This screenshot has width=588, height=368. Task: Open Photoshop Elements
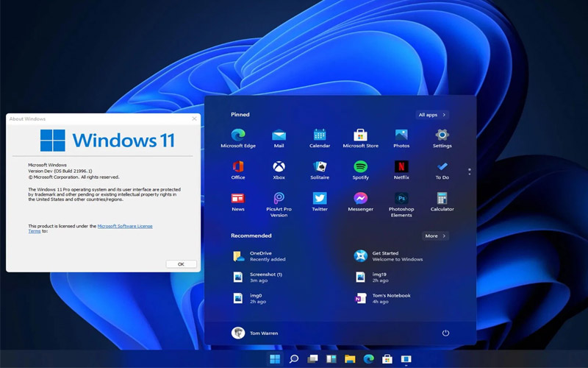(401, 205)
